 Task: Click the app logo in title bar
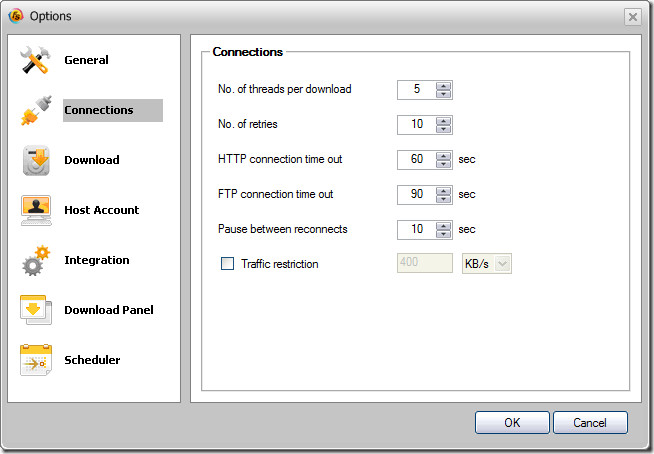click(x=15, y=16)
